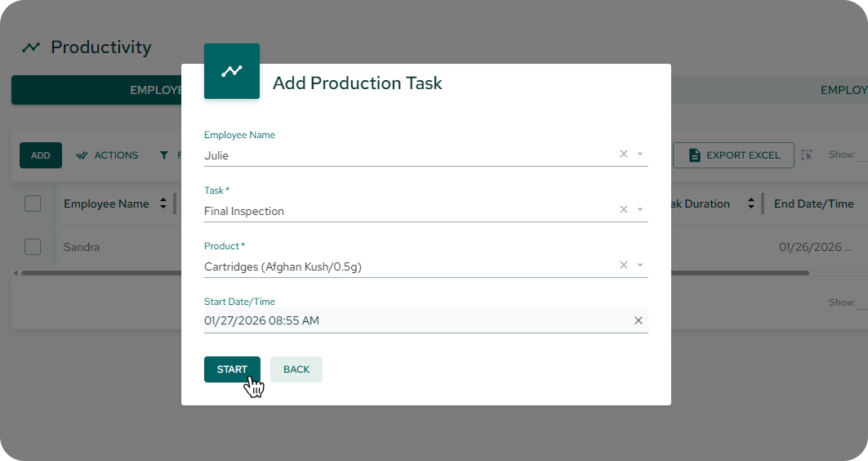Click the column selection icon beside Export Excel

pos(807,155)
